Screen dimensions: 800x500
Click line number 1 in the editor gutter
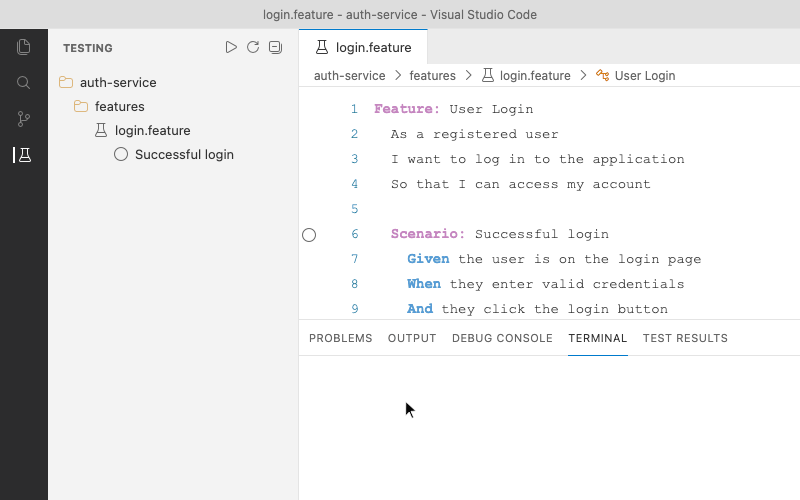point(354,109)
